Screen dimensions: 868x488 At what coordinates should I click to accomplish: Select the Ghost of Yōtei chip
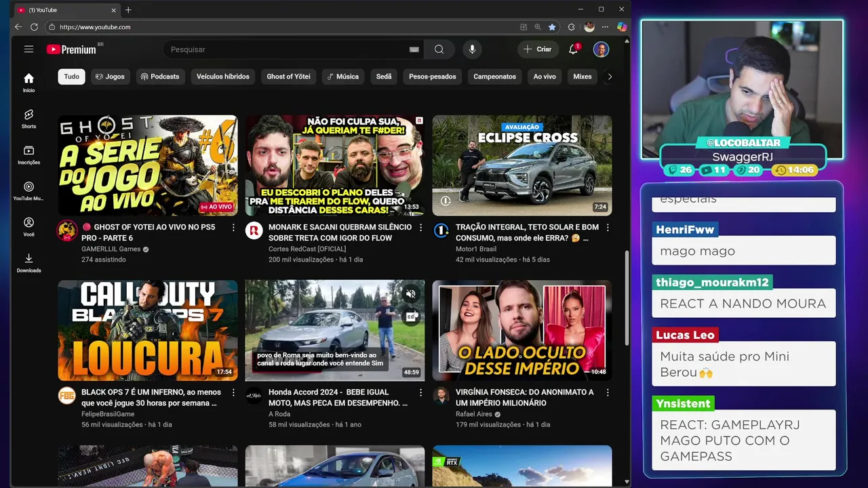288,77
